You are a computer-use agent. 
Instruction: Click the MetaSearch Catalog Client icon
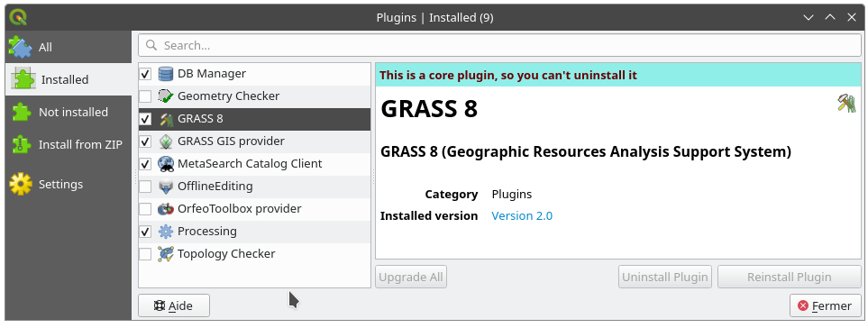tap(166, 164)
